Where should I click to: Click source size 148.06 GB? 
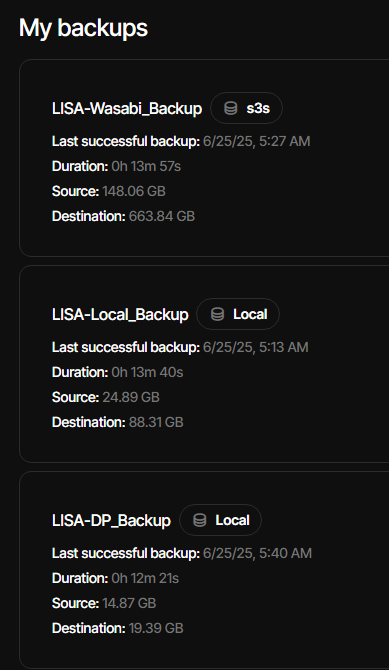tap(134, 191)
